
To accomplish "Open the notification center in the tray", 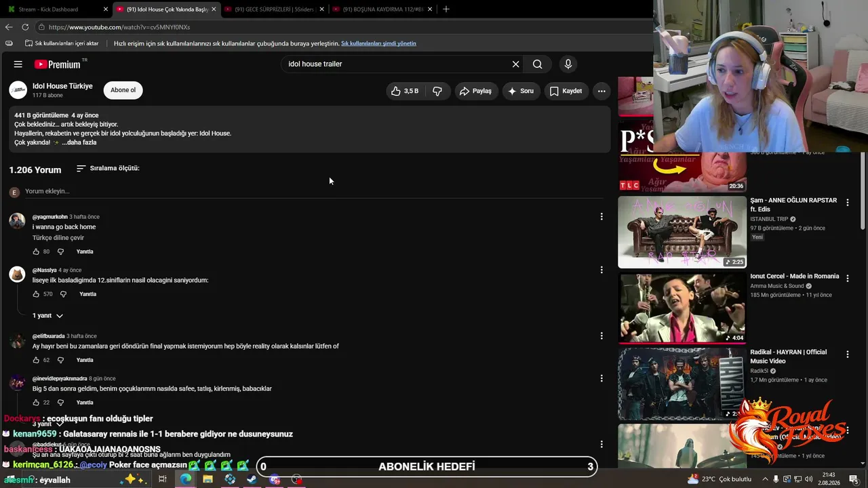I will (854, 479).
